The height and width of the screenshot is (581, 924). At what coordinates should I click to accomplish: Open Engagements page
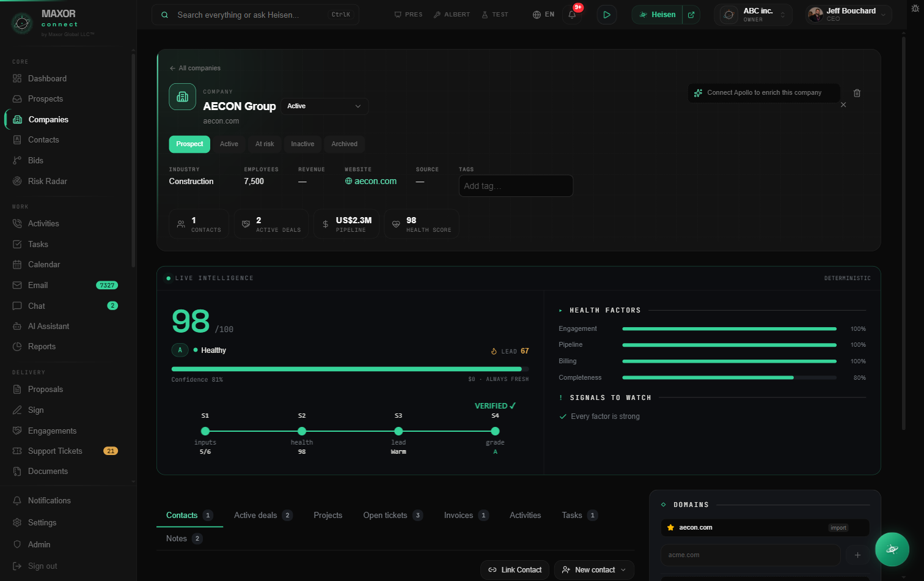tap(52, 431)
